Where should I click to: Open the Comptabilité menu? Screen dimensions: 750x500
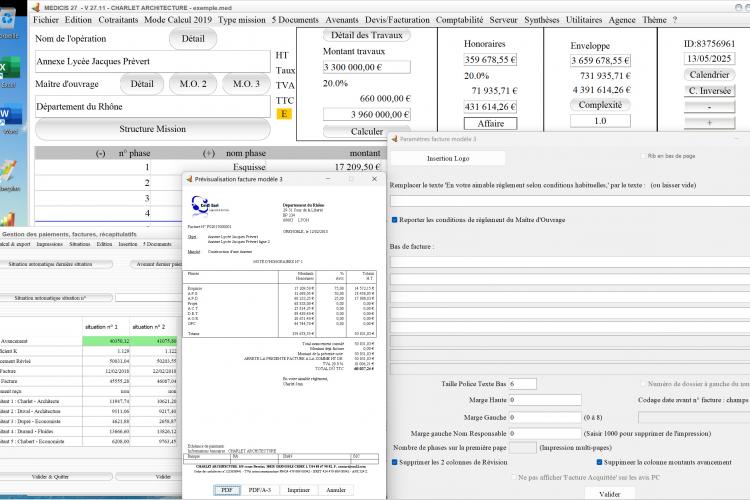[460, 20]
